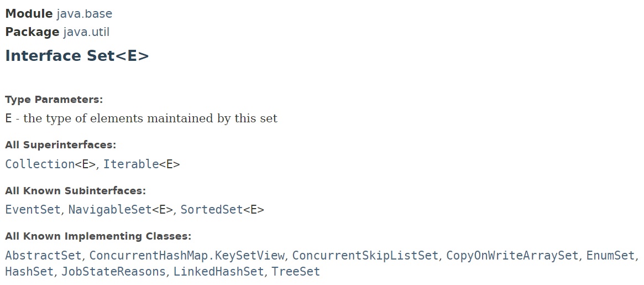The width and height of the screenshot is (644, 285).
Task: Click the SortedSet subinterface link
Action: click(x=212, y=210)
